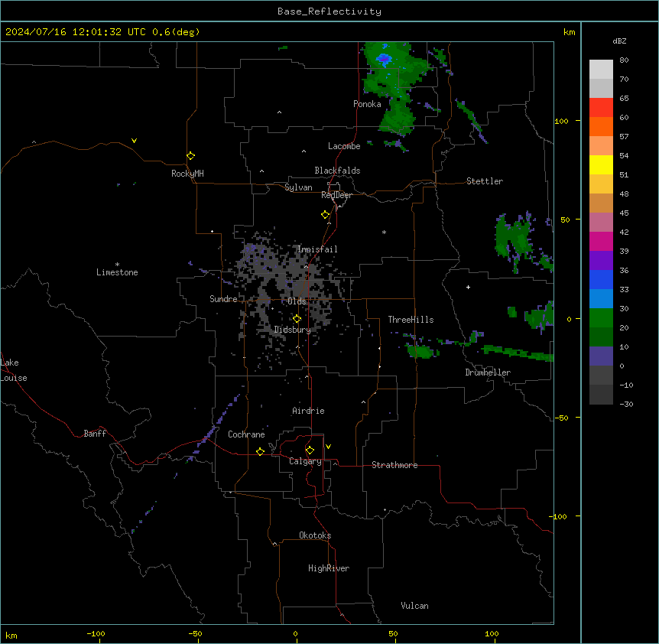Click the gray clutter patch between Innisfail and Olds
The image size is (659, 644).
pos(290,278)
